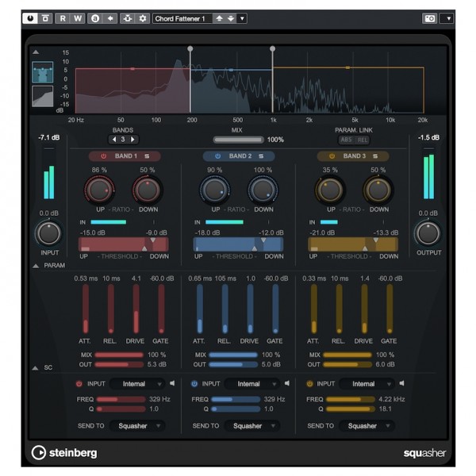The height and width of the screenshot is (476, 476).
Task: Click Band 2 blue threshold bar
Action: click(238, 244)
